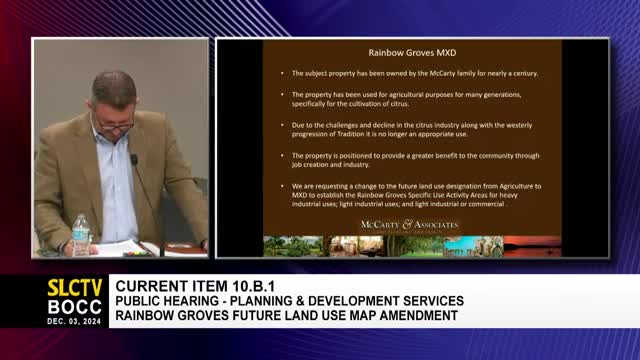
Task: Click the BOCC label under SLCTV
Action: point(74,307)
